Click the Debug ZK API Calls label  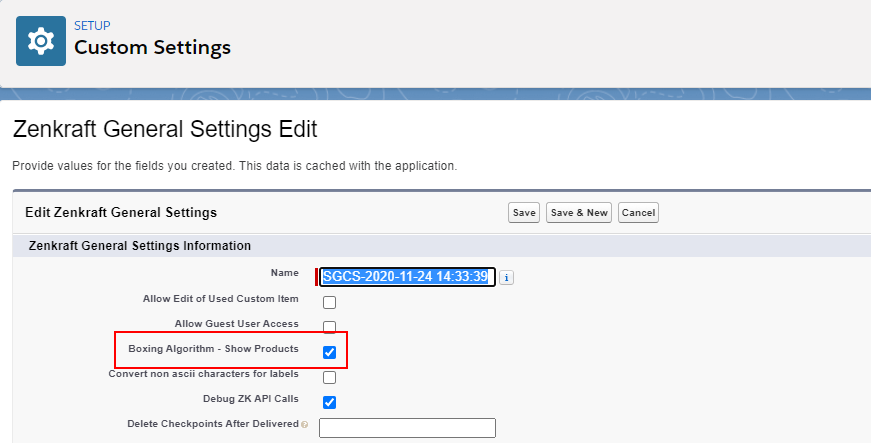(251, 399)
